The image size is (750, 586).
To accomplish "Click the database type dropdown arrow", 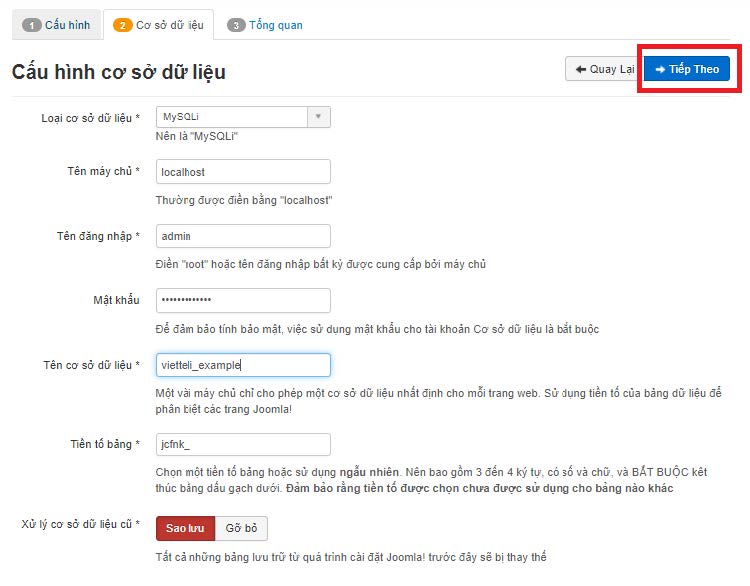I will (x=318, y=117).
